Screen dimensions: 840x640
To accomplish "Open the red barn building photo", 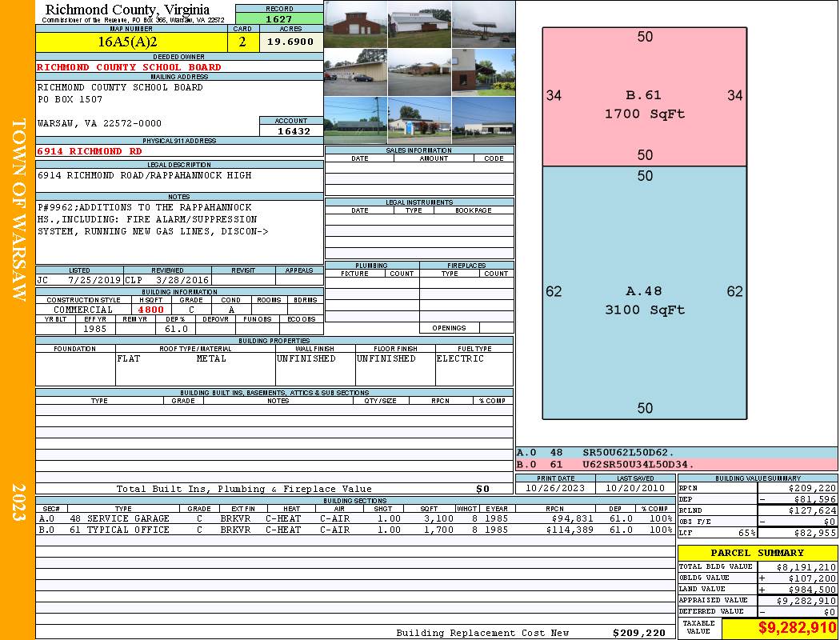I will tap(355, 24).
